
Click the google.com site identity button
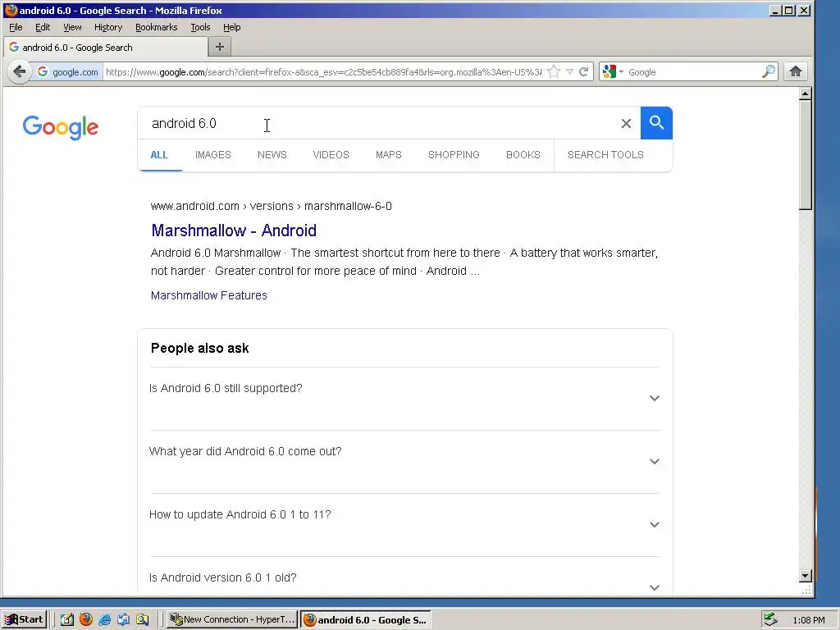click(67, 72)
